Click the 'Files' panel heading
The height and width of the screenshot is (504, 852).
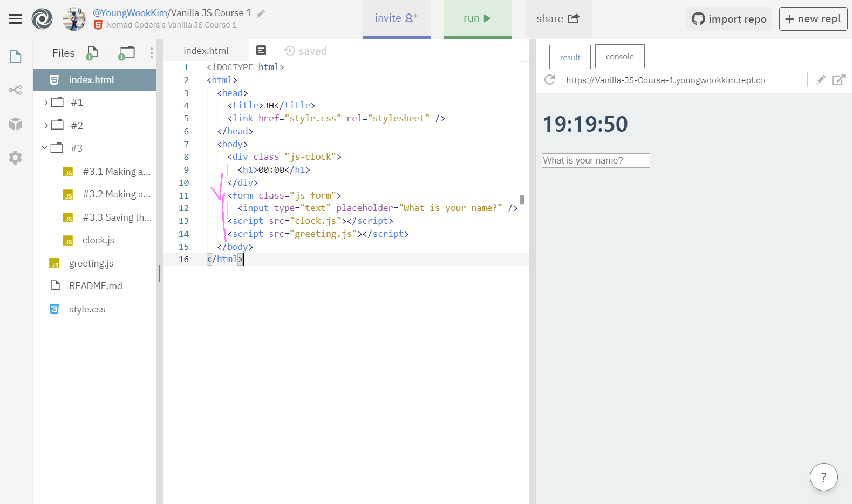coord(63,53)
